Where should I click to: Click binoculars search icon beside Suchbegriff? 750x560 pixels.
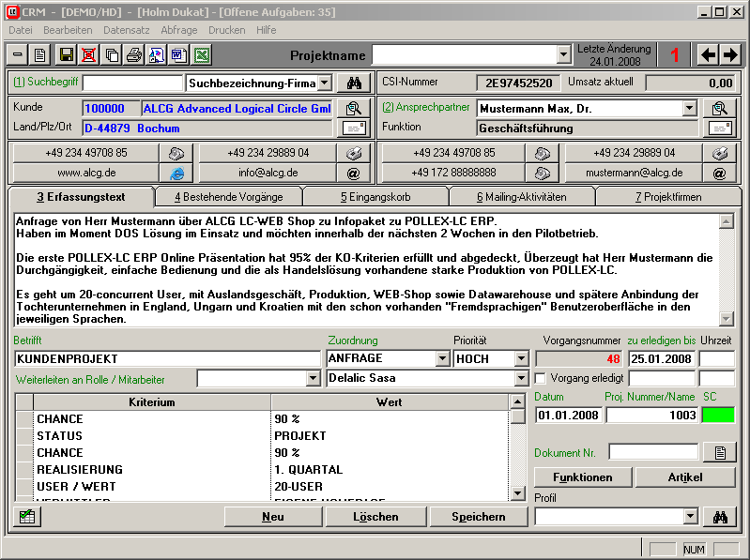click(x=354, y=83)
